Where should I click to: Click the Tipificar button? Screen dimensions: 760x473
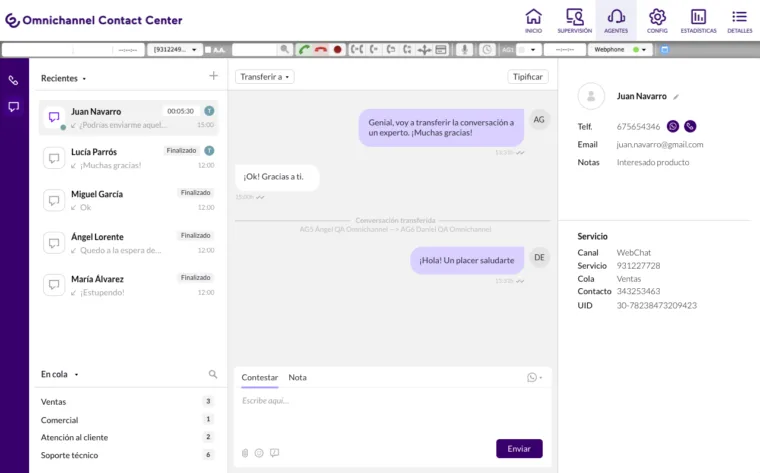tap(528, 77)
